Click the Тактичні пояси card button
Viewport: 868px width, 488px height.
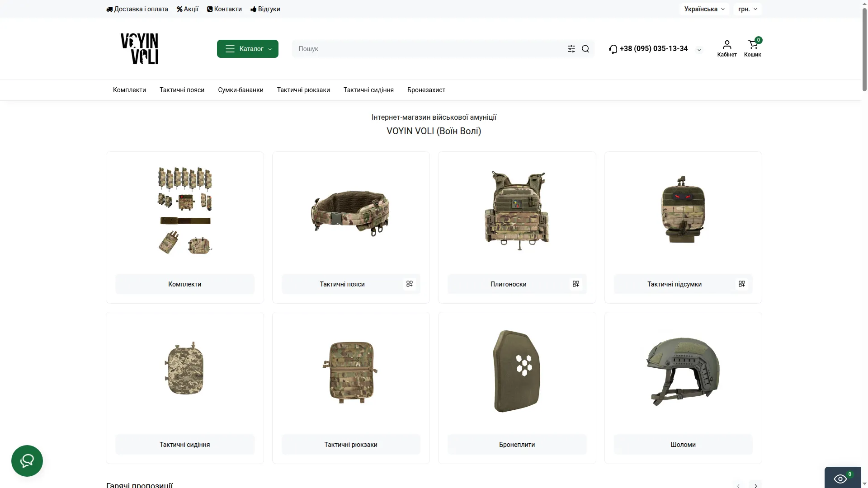[x=342, y=284]
